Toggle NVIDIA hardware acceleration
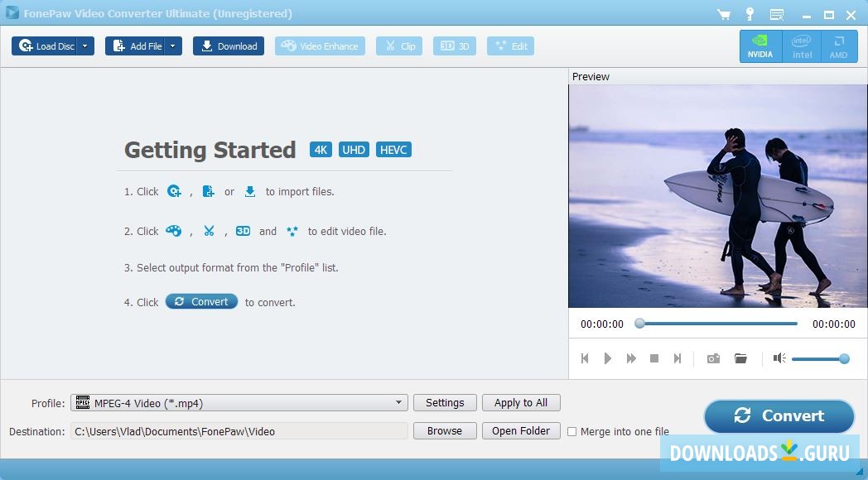 760,46
